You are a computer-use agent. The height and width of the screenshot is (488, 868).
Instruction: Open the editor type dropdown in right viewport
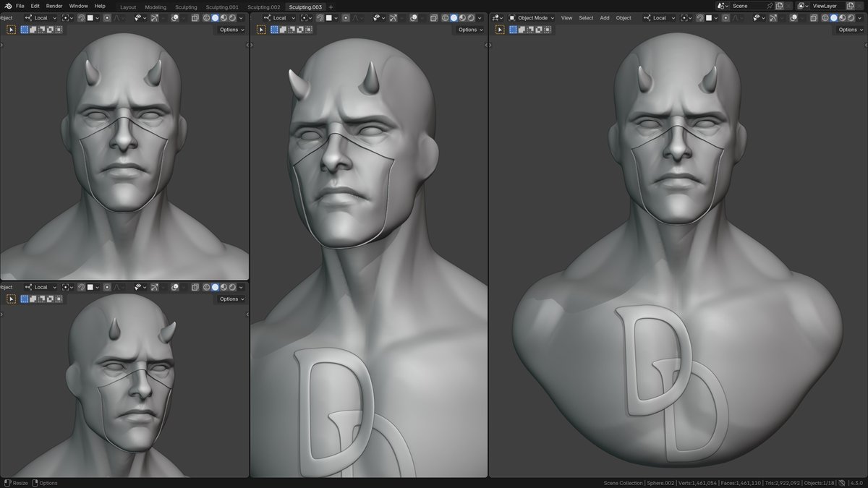pyautogui.click(x=497, y=17)
